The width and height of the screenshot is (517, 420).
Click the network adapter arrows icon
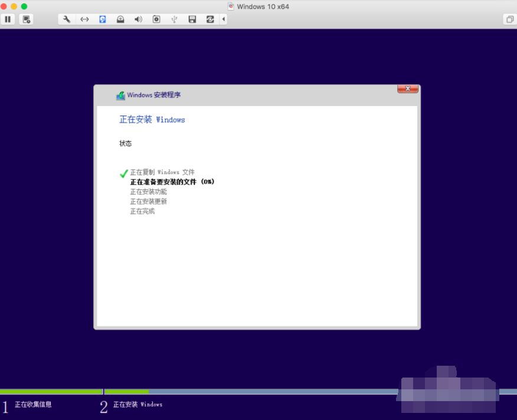tap(84, 19)
